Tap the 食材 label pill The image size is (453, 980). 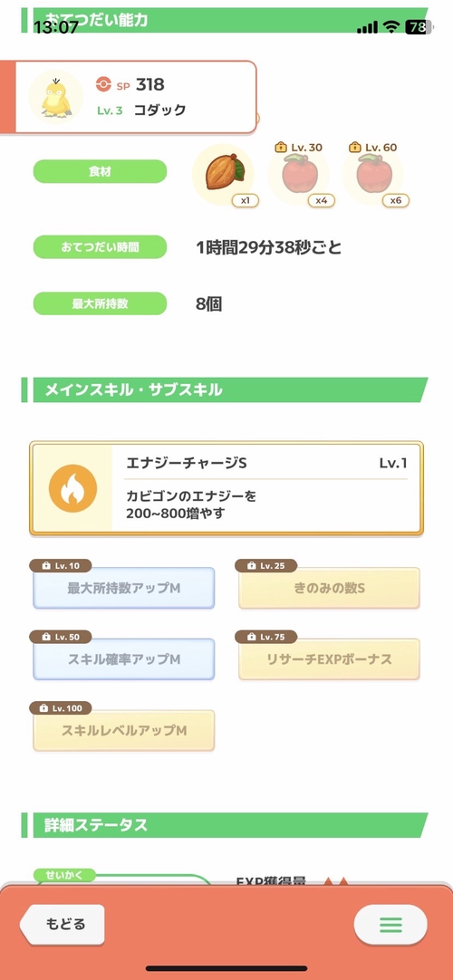(x=100, y=171)
